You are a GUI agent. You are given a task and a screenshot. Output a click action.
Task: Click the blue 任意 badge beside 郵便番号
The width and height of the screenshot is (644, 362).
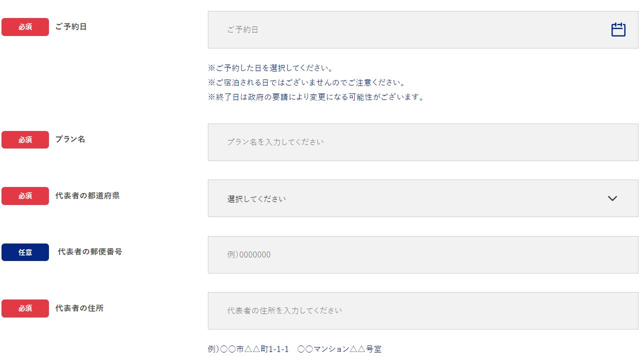click(25, 252)
